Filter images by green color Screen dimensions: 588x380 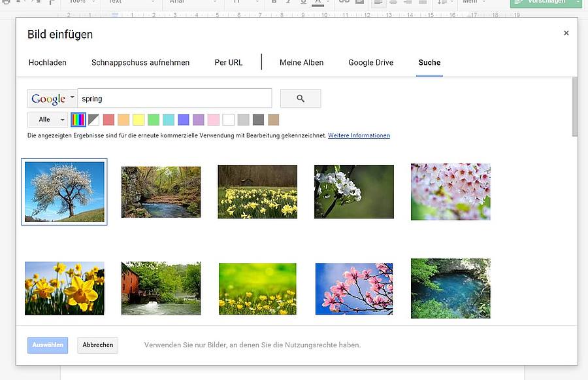pyautogui.click(x=154, y=120)
